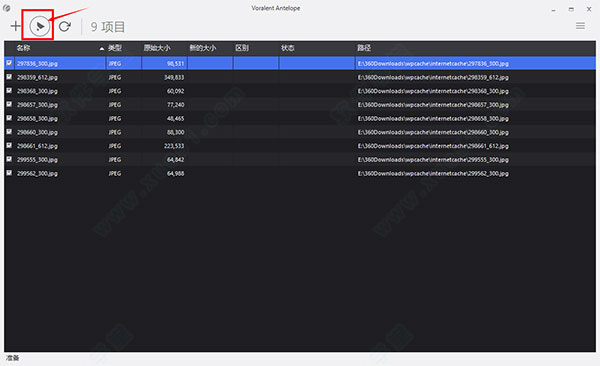Click the Voralent Antelope app logo icon
Viewport: 600px width, 366px height.
(x=7, y=8)
